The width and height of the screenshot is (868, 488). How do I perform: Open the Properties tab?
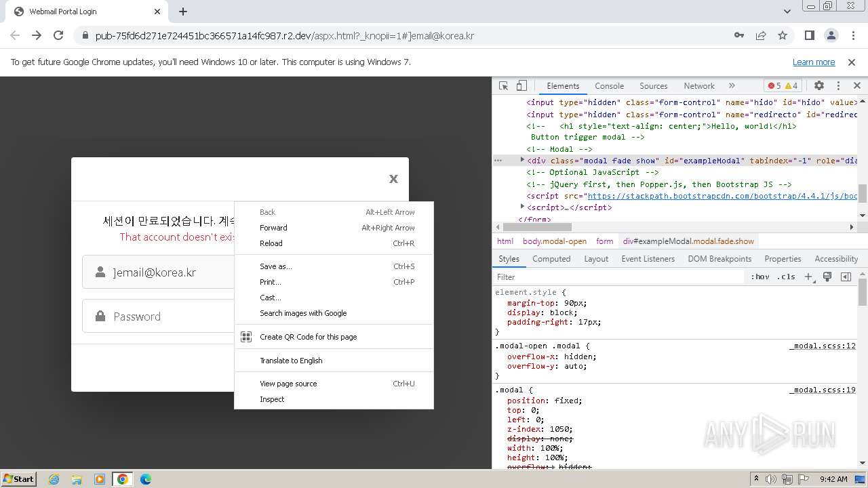(x=783, y=259)
